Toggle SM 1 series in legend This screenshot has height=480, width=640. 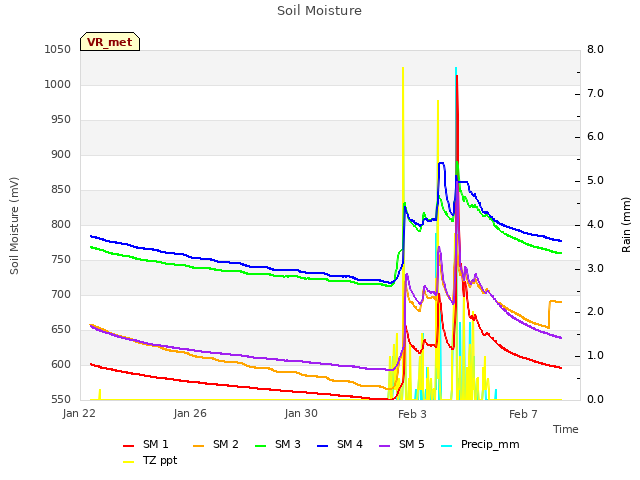click(x=146, y=444)
